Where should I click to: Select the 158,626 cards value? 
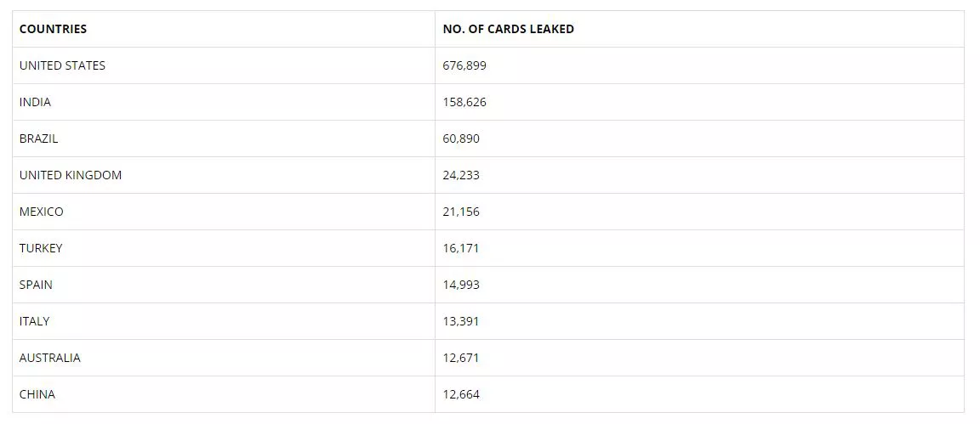click(464, 102)
